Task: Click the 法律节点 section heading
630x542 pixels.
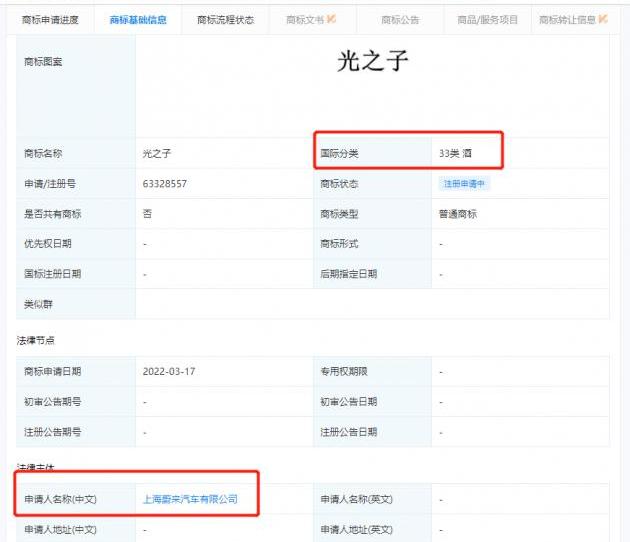Action: [35, 341]
